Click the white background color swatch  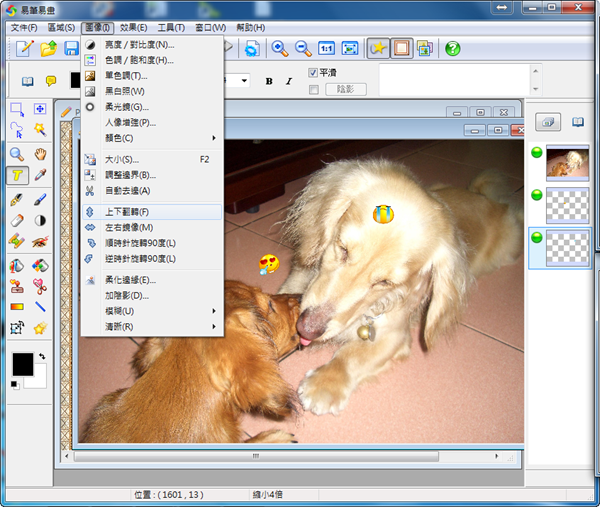click(40, 379)
